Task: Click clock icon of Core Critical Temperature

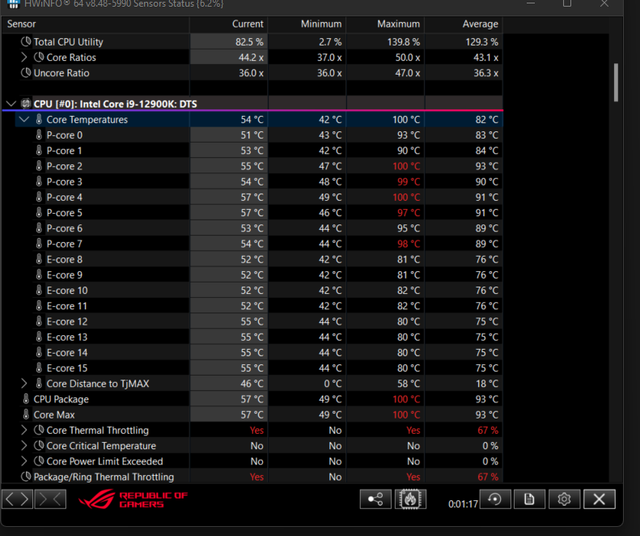Action: click(39, 445)
